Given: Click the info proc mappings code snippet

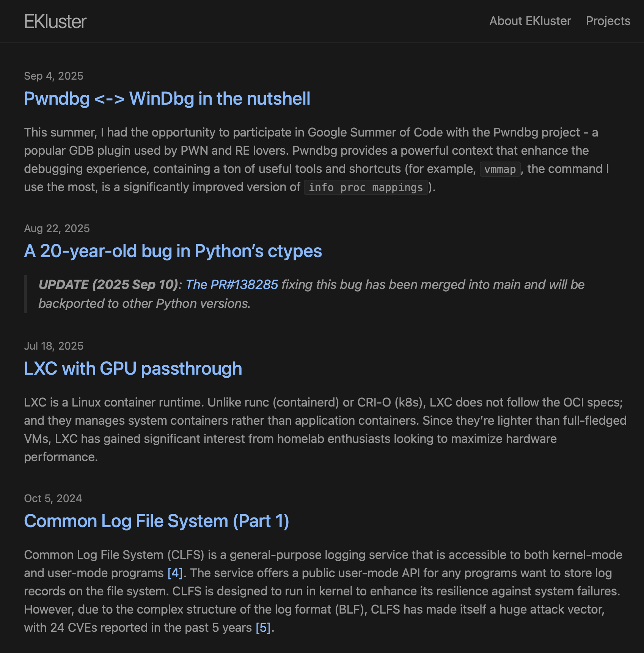Looking at the screenshot, I should click(x=366, y=187).
